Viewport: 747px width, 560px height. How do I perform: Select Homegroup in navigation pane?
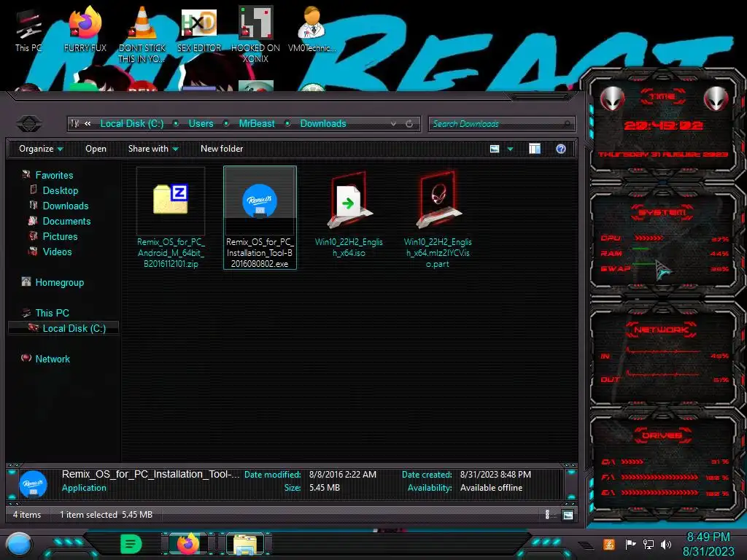pyautogui.click(x=60, y=282)
